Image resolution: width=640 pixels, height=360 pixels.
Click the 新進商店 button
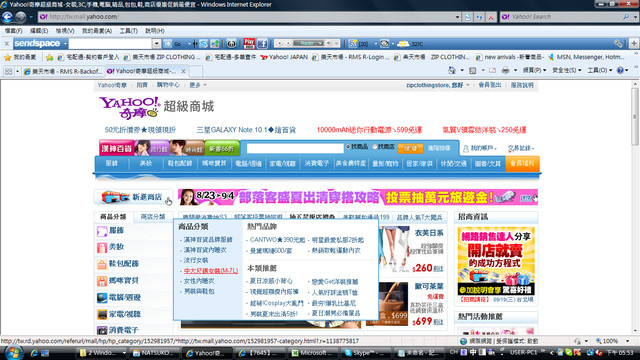tap(134, 197)
